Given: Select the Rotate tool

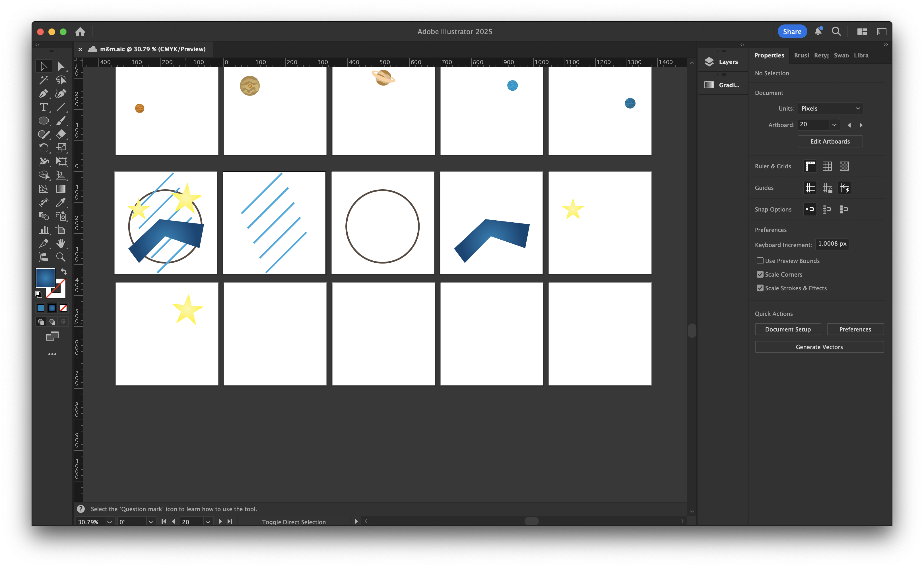Looking at the screenshot, I should [44, 148].
